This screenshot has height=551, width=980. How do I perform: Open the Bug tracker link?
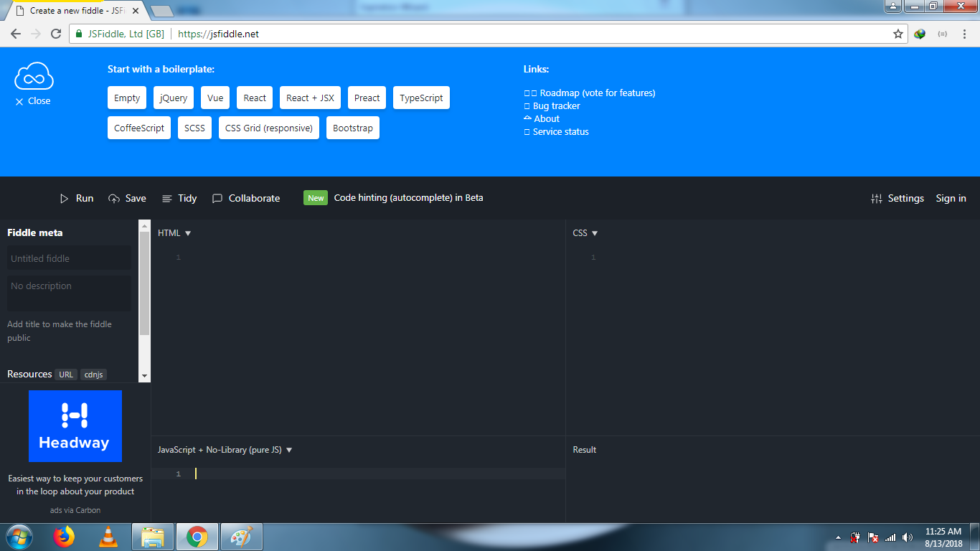tap(556, 105)
